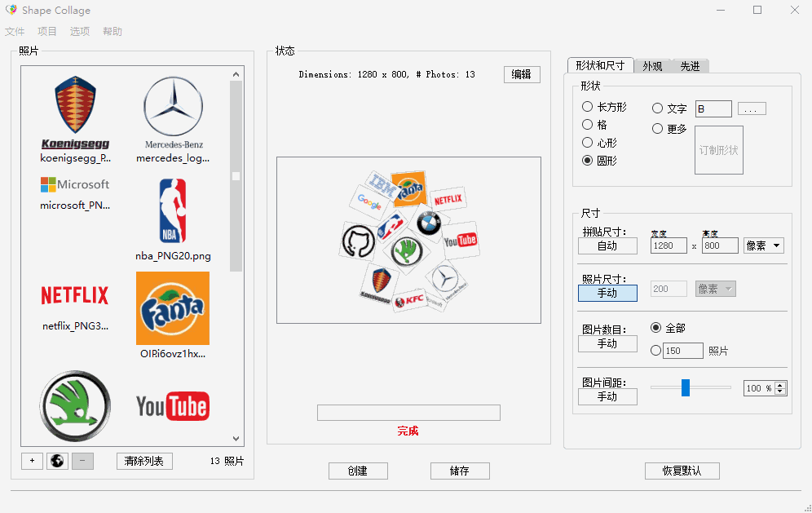Click the scroll up arrow in photo list
The height and width of the screenshot is (513, 812).
(x=236, y=74)
